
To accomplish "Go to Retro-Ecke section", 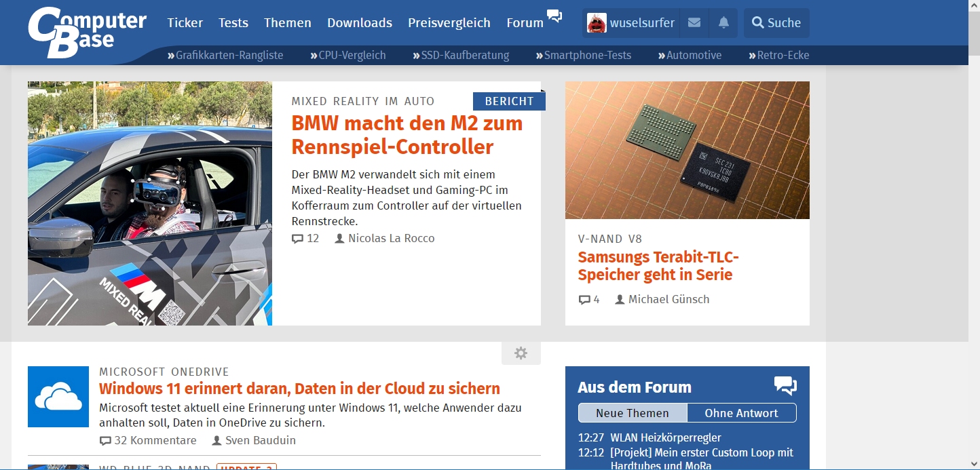I will point(779,55).
